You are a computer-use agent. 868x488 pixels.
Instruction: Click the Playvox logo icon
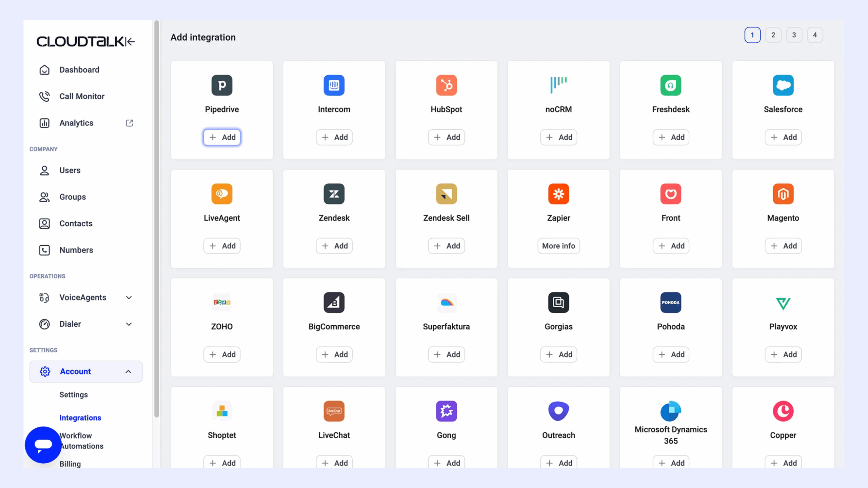point(783,302)
